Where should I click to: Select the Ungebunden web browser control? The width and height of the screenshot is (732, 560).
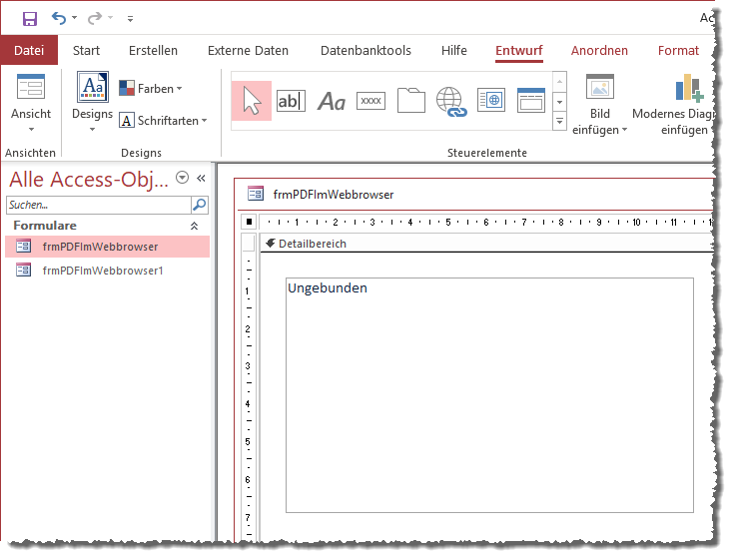[x=489, y=395]
